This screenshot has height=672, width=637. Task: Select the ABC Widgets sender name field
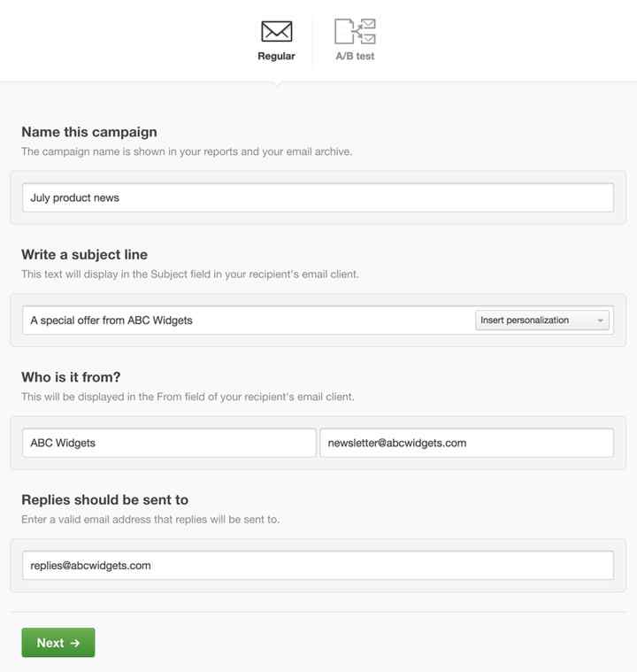pos(169,443)
